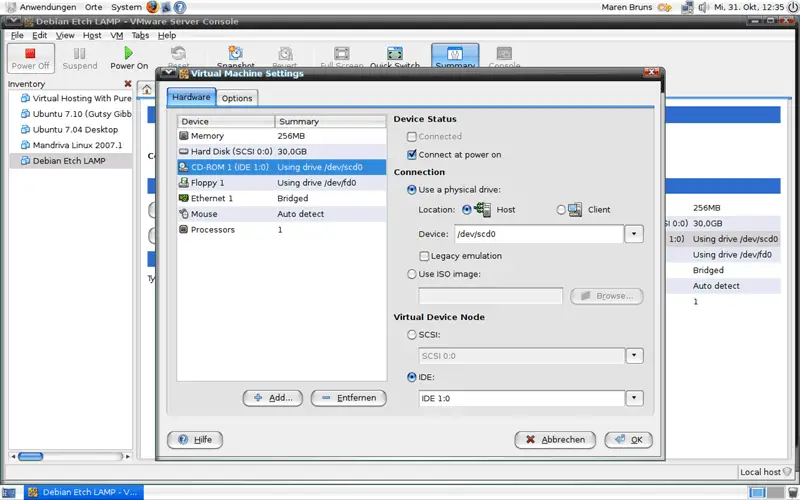The image size is (800, 500).
Task: Select the Memory device row
Action: pyautogui.click(x=281, y=136)
